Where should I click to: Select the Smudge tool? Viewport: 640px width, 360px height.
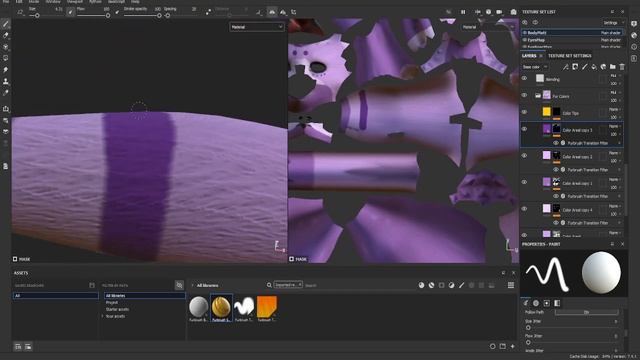coord(6,70)
